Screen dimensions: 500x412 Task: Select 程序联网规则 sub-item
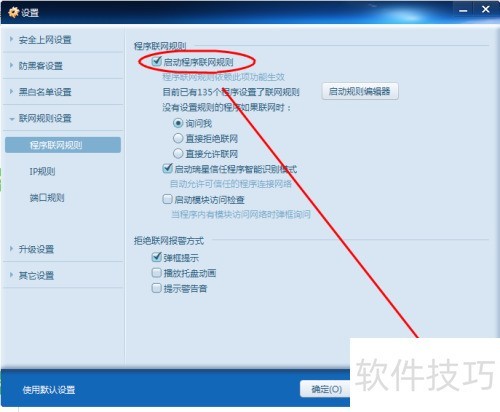[x=63, y=145]
